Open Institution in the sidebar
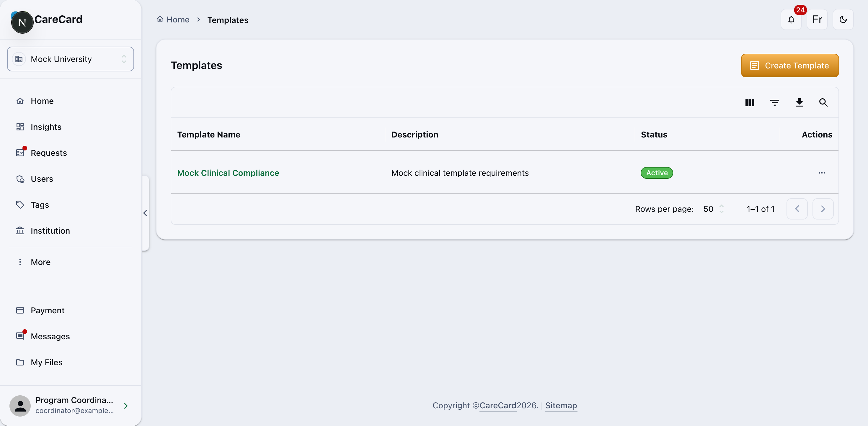 (71, 231)
